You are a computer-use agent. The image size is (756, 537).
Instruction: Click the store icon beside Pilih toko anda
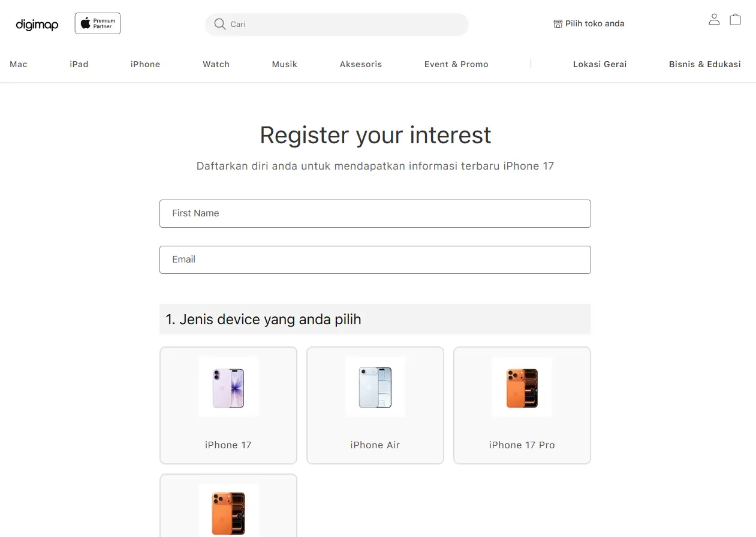click(x=558, y=24)
